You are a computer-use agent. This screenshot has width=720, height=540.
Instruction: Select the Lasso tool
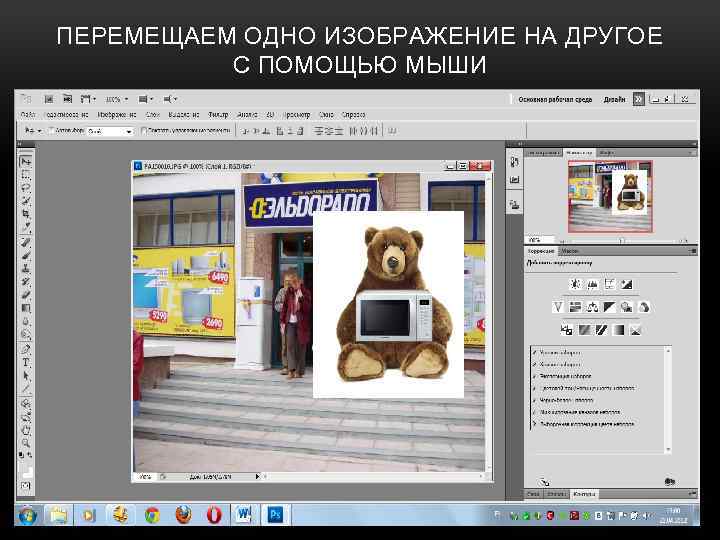[x=26, y=187]
